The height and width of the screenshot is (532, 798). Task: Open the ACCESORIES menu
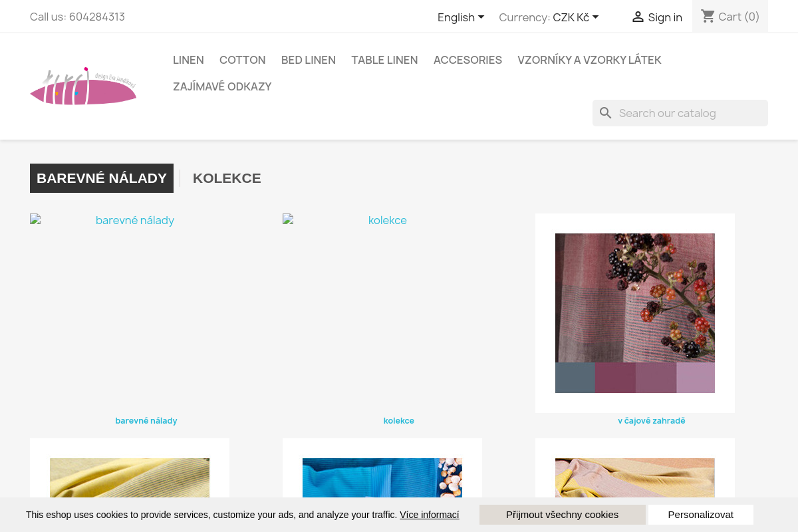(x=467, y=60)
